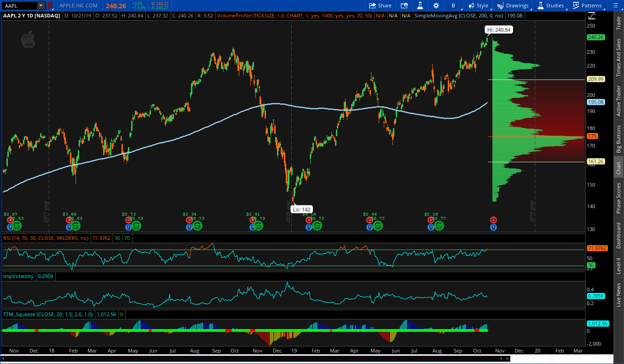Image resolution: width=624 pixels, height=364 pixels.
Task: Select the Chart side tab
Action: point(618,168)
